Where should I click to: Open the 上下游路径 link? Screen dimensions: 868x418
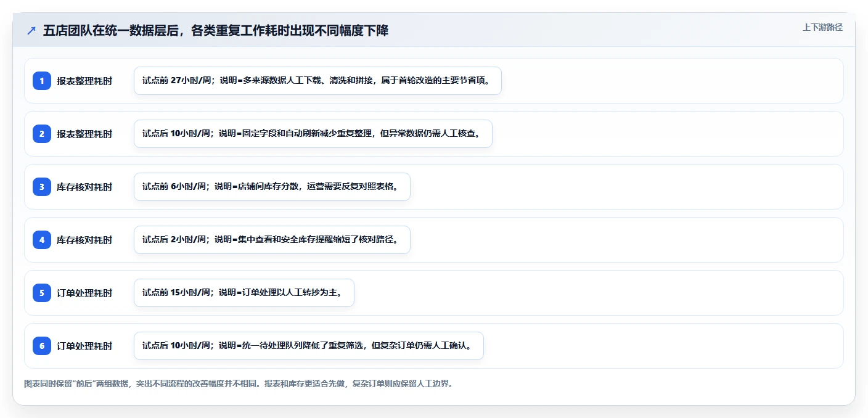click(822, 27)
